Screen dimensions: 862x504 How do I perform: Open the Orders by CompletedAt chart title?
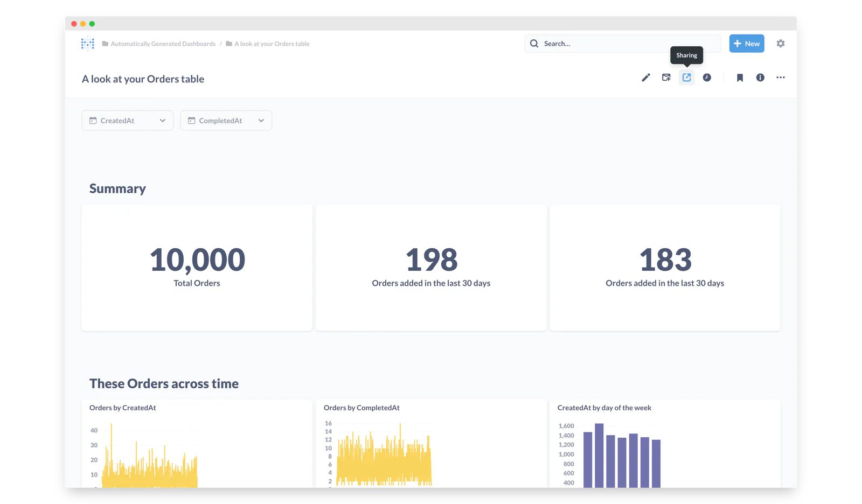[362, 408]
